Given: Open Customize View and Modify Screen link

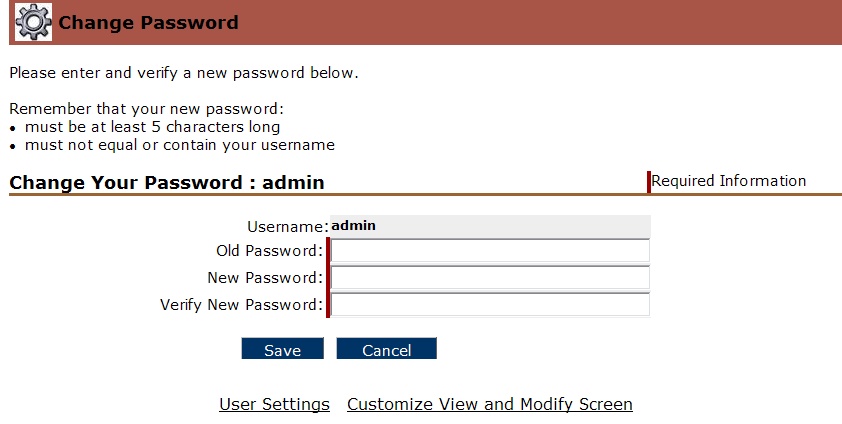Looking at the screenshot, I should [x=490, y=404].
